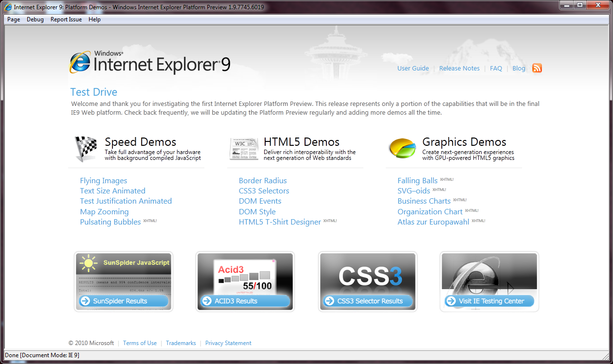Click the checkered flag Speed Demos icon

click(86, 149)
